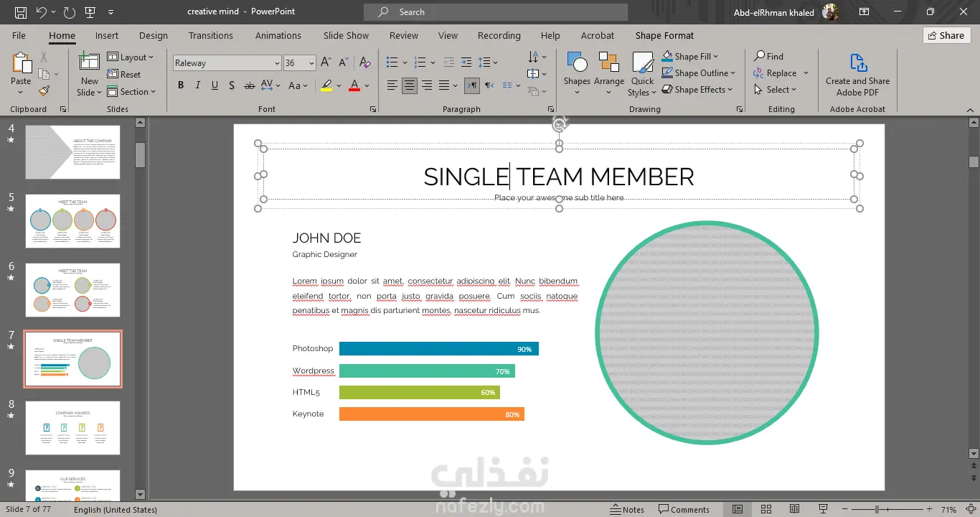Apply yellow text highlight color

pyautogui.click(x=326, y=85)
